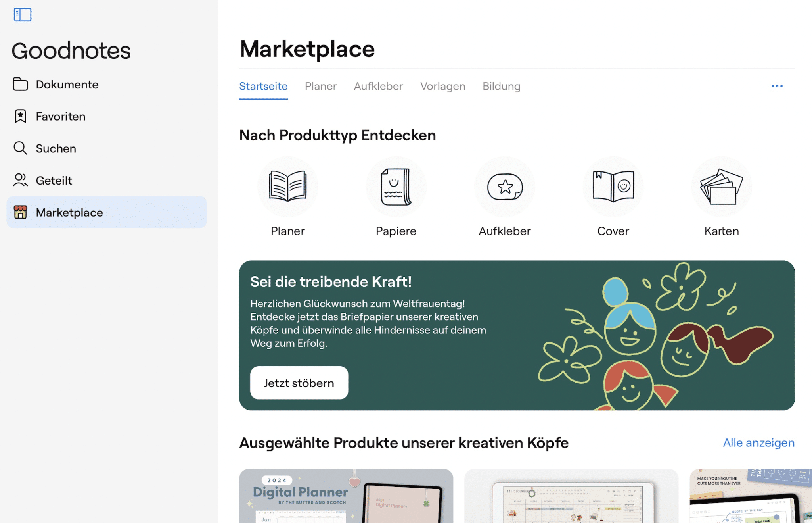Open the three-dots more menu
The image size is (812, 523).
point(777,86)
